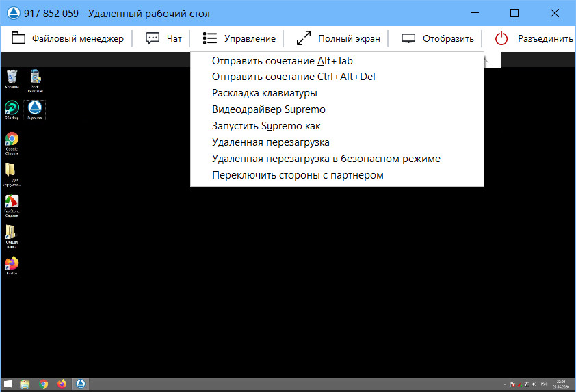The image size is (576, 392).
Task: Open File Explorer in remote taskbar
Action: (x=25, y=384)
